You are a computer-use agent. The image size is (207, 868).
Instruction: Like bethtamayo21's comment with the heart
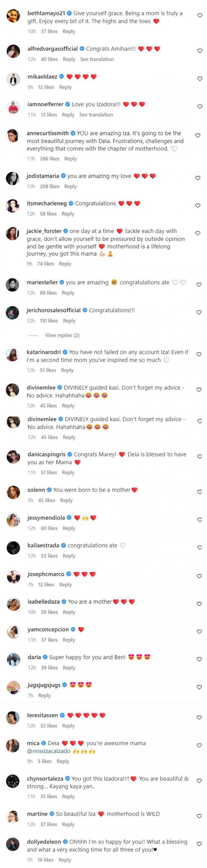[x=199, y=16]
